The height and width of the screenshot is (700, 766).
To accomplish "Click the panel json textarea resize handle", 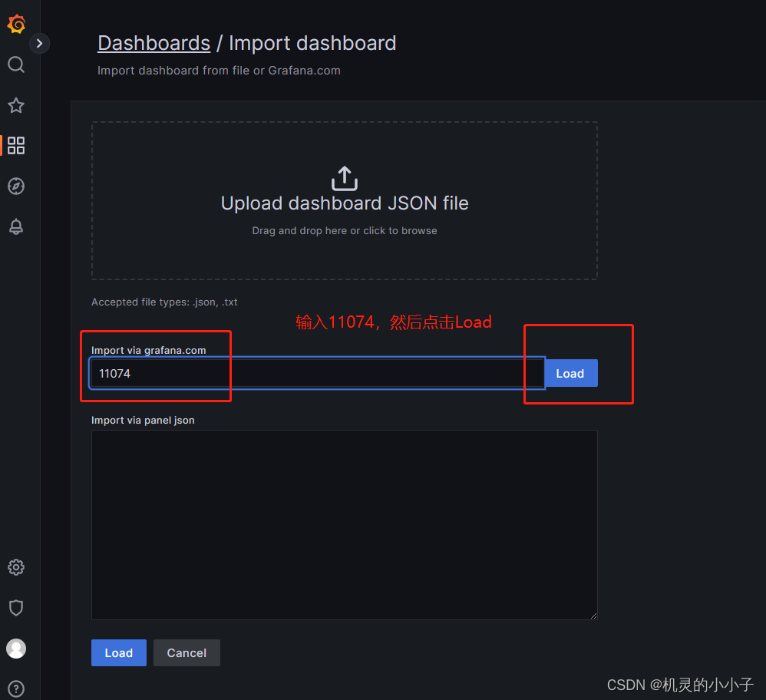I will pos(593,616).
